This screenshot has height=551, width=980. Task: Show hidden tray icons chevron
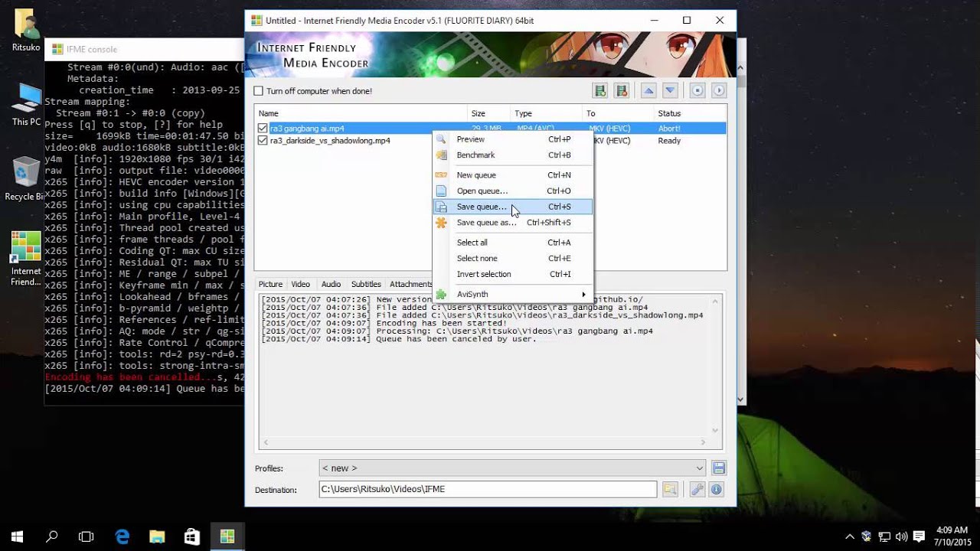tap(850, 536)
